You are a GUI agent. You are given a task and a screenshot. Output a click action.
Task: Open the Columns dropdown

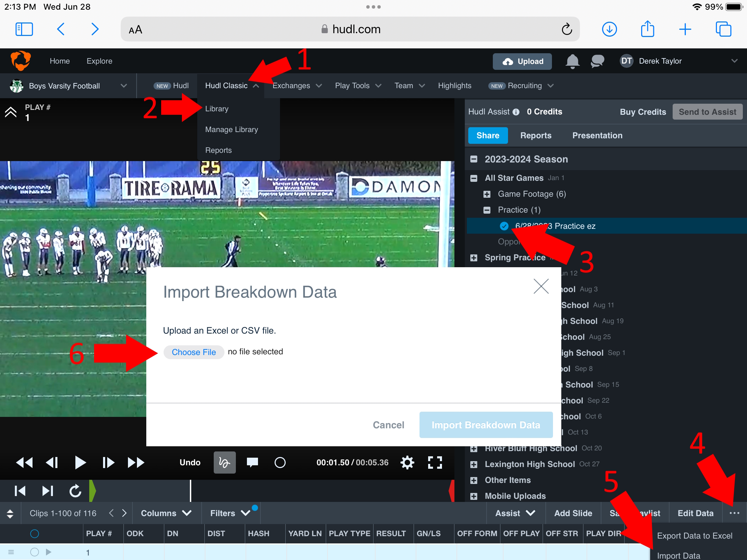(167, 513)
